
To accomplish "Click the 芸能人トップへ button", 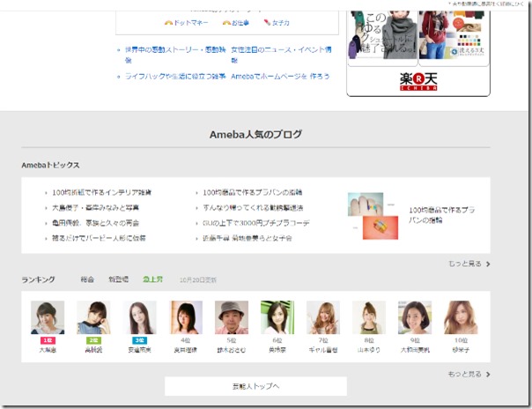I will coord(255,386).
